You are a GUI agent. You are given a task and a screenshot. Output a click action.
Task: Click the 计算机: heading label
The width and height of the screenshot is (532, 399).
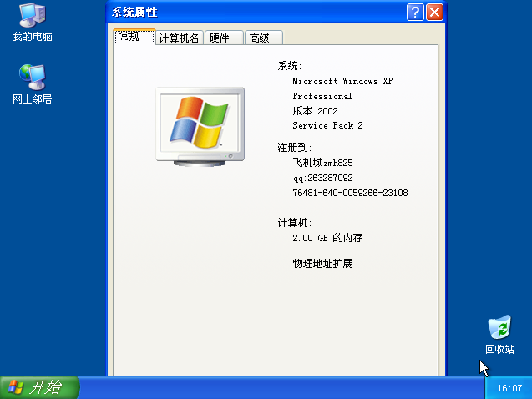click(x=295, y=223)
